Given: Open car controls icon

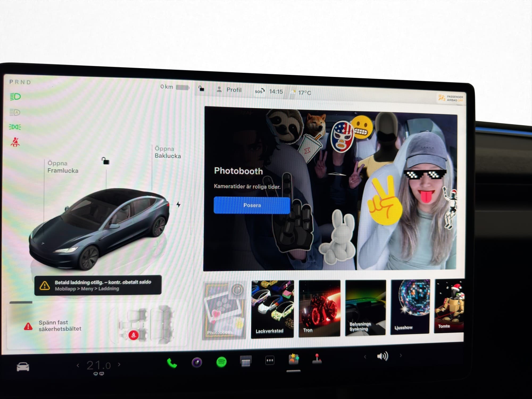Looking at the screenshot, I should point(23,367).
